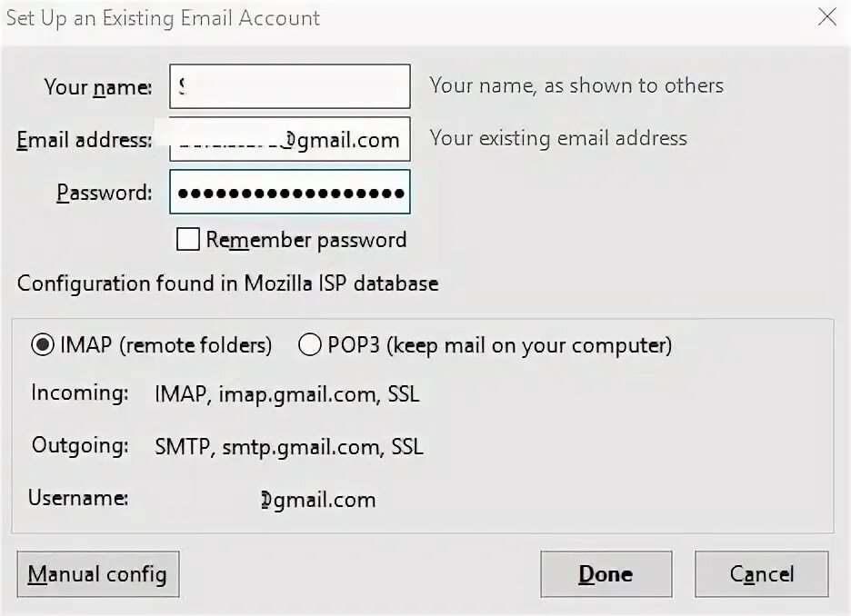
Task: Click the Username value ending in gmail.com
Action: pos(318,500)
